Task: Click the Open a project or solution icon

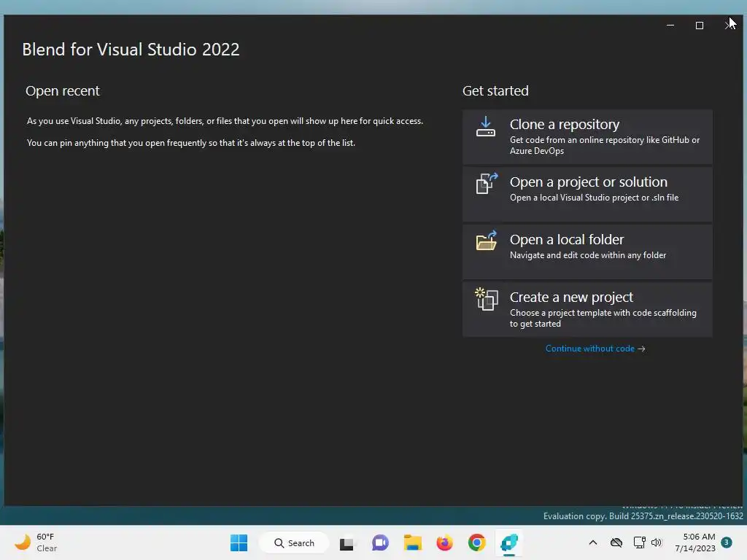Action: 487,184
